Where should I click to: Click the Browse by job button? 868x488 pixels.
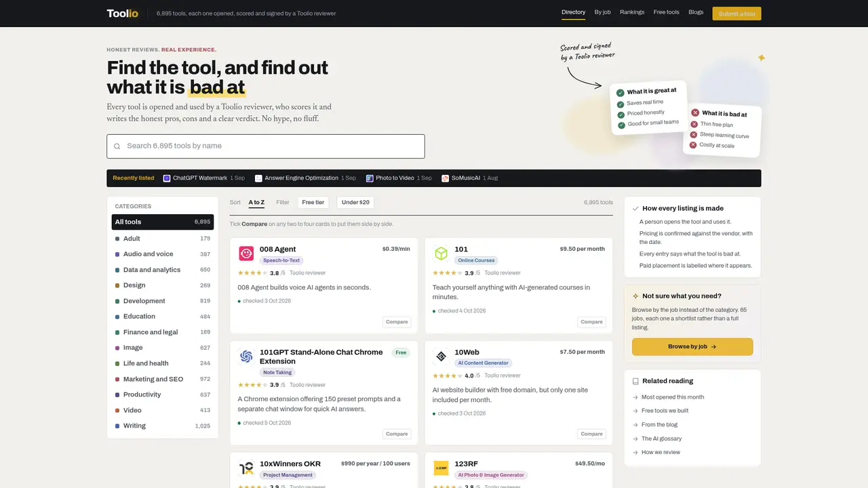(692, 346)
